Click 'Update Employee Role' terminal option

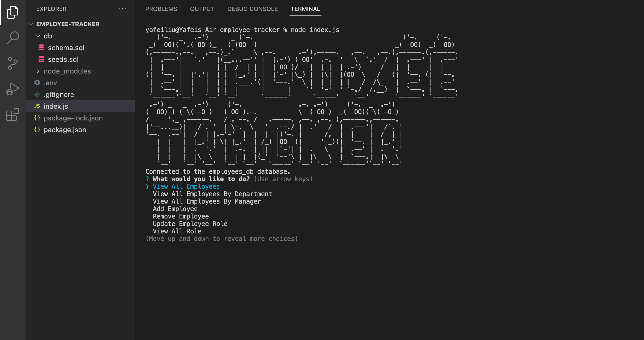click(190, 224)
